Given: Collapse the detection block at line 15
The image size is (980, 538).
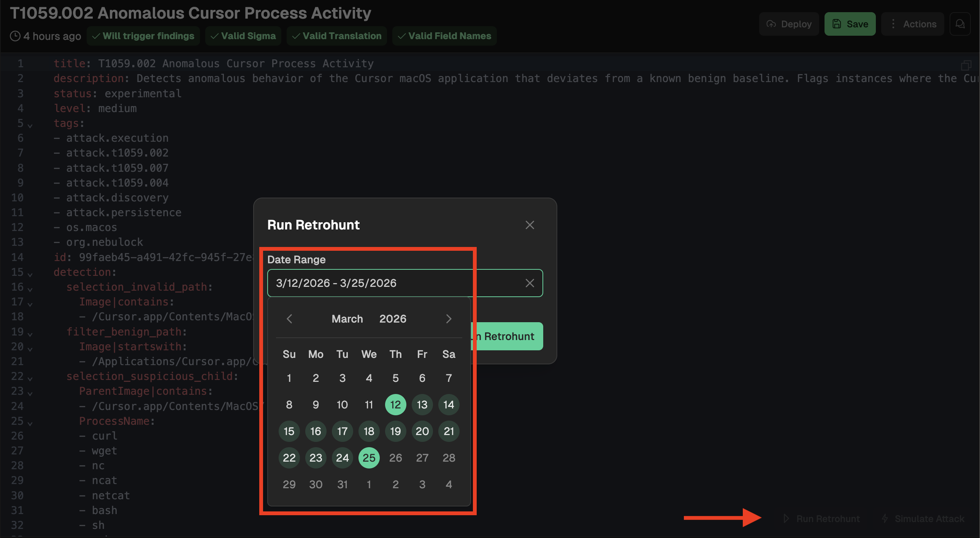Looking at the screenshot, I should 30,274.
